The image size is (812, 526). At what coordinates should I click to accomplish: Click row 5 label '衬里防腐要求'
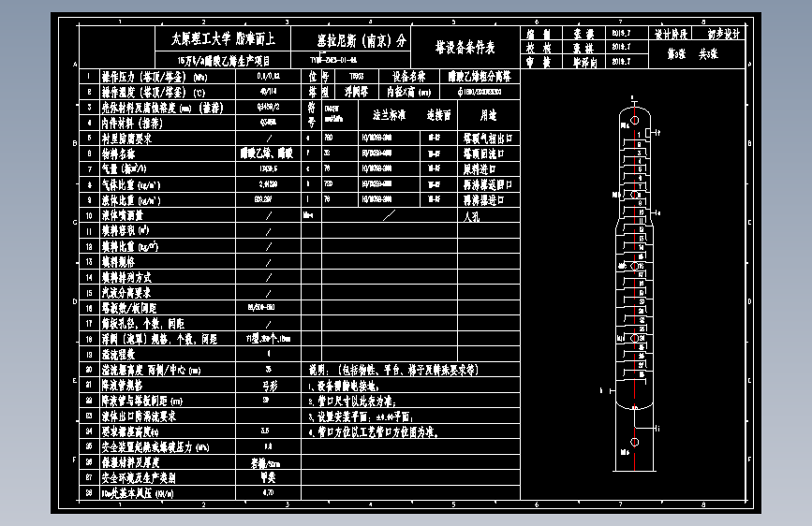(x=126, y=139)
